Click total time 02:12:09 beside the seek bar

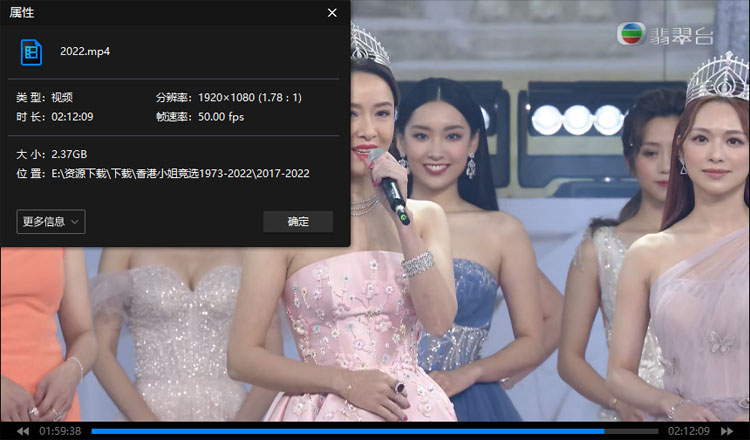point(688,431)
